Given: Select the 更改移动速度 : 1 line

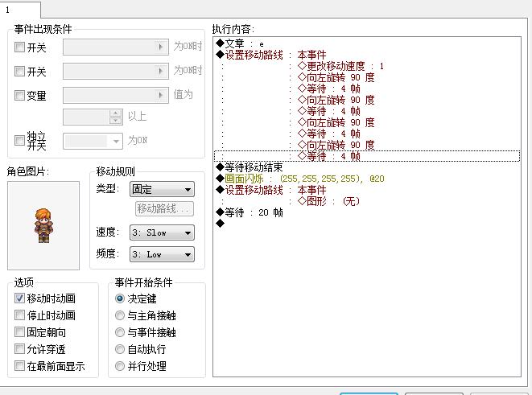Looking at the screenshot, I should point(367,66).
